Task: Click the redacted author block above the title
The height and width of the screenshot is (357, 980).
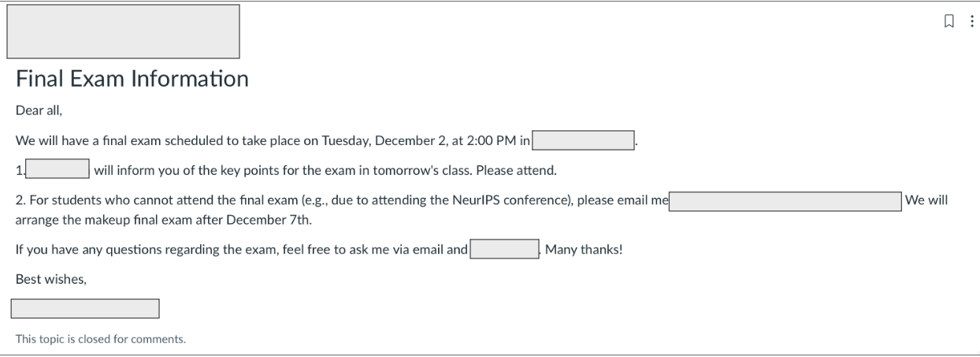Action: pos(123,32)
